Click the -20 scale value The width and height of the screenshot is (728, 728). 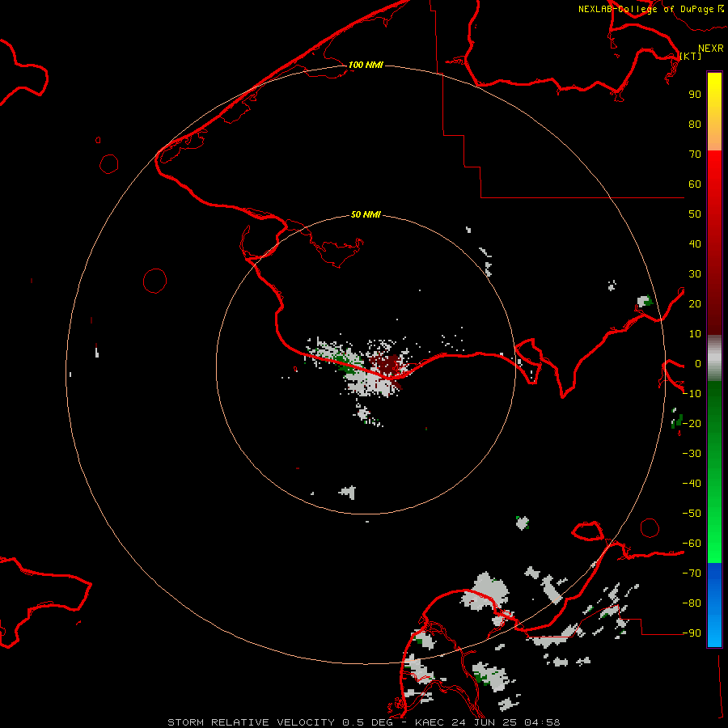[x=692, y=423]
